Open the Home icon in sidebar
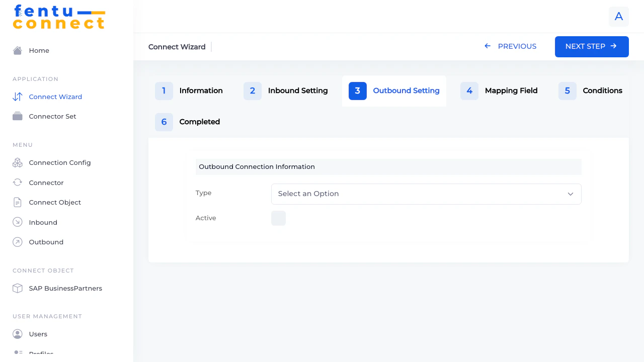The image size is (644, 362). coord(17,50)
